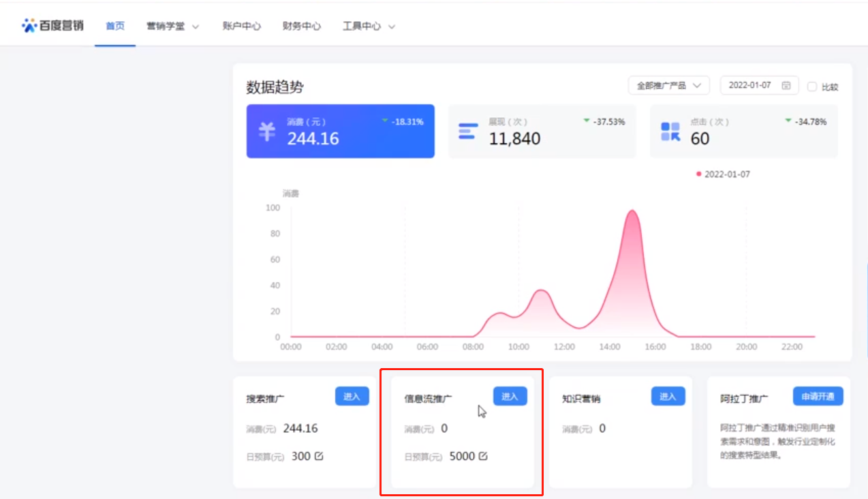The width and height of the screenshot is (868, 499).
Task: Click the 2022-01-07 date field
Action: coord(759,85)
